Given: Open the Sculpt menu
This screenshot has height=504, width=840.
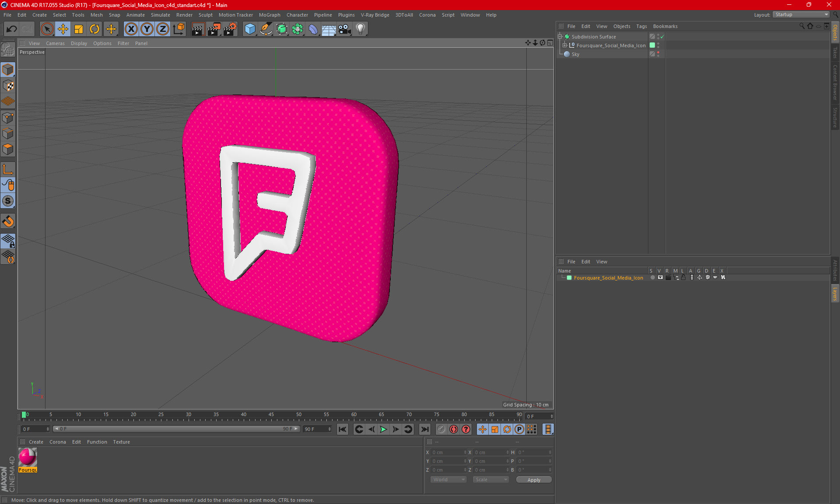Looking at the screenshot, I should tap(205, 15).
